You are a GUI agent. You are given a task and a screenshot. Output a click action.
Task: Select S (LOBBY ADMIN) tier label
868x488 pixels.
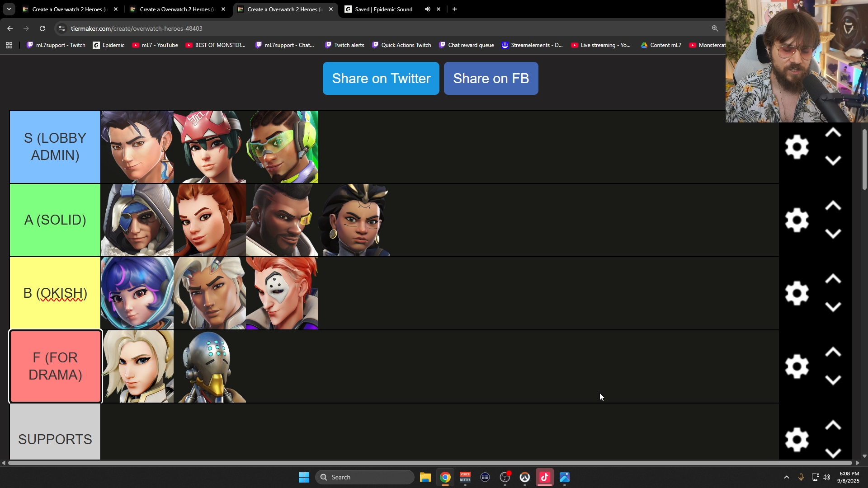click(55, 147)
